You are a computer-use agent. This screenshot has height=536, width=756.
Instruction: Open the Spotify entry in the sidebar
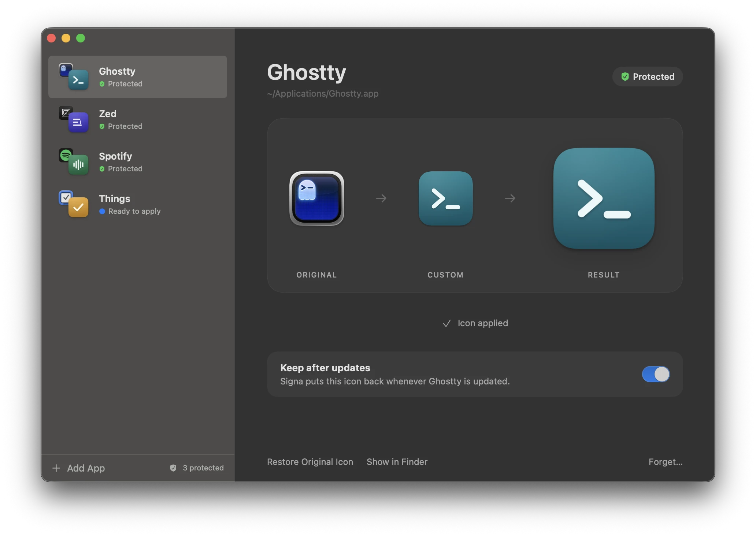(x=137, y=162)
